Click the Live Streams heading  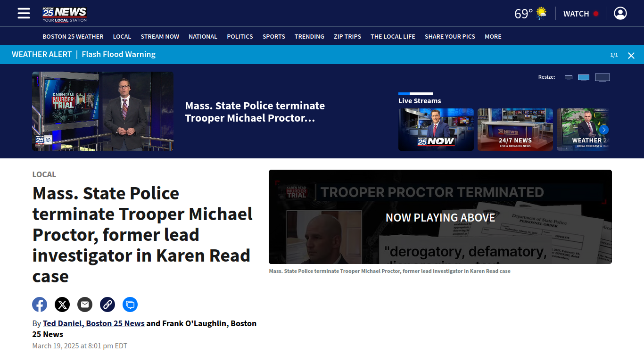420,101
